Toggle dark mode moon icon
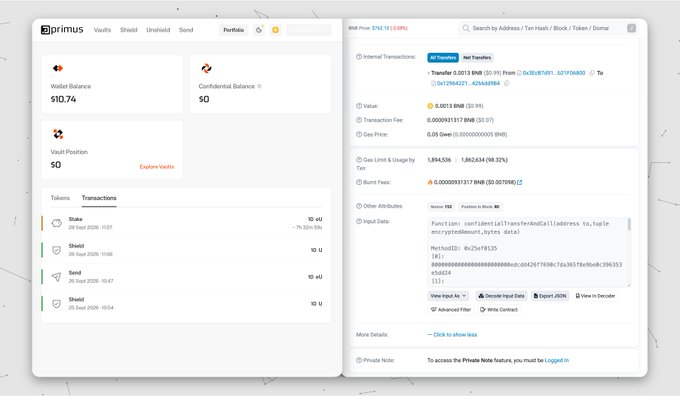 (x=259, y=30)
